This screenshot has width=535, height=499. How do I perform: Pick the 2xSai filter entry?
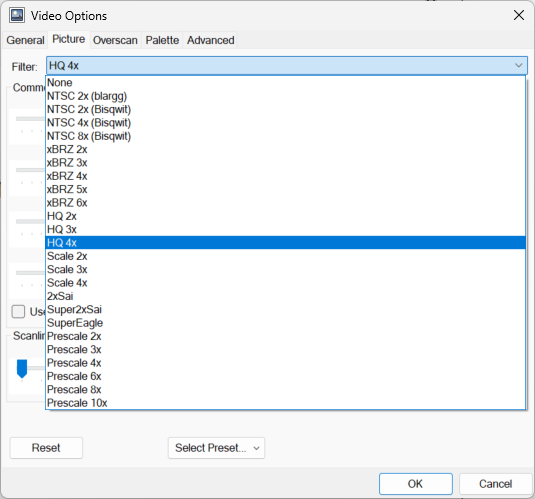285,296
